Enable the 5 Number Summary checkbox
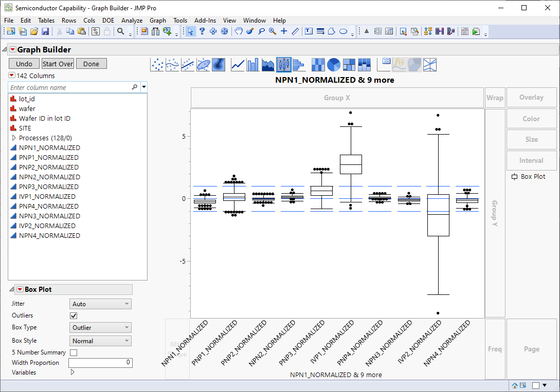The width and height of the screenshot is (560, 392). coord(74,352)
